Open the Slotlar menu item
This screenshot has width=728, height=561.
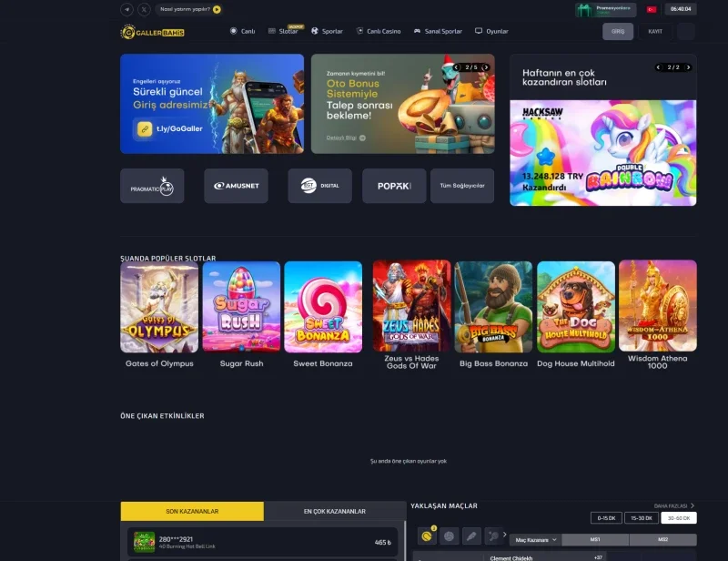tap(283, 31)
